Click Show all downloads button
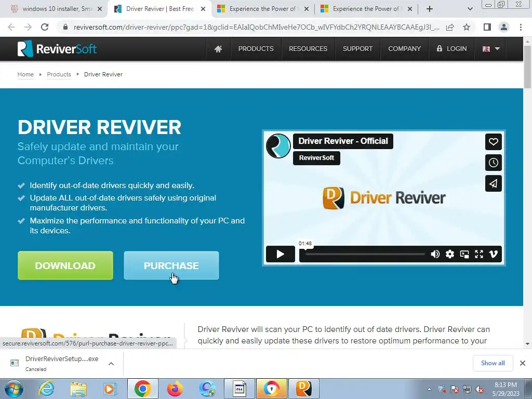Image resolution: width=532 pixels, height=399 pixels. click(x=493, y=363)
